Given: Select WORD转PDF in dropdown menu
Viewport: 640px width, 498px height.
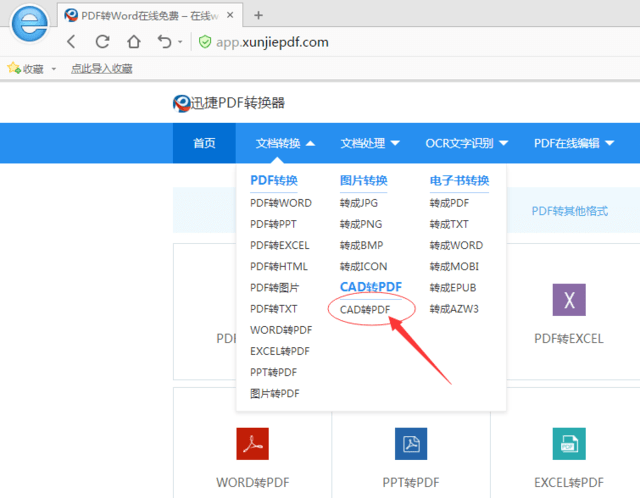Looking at the screenshot, I should (281, 330).
